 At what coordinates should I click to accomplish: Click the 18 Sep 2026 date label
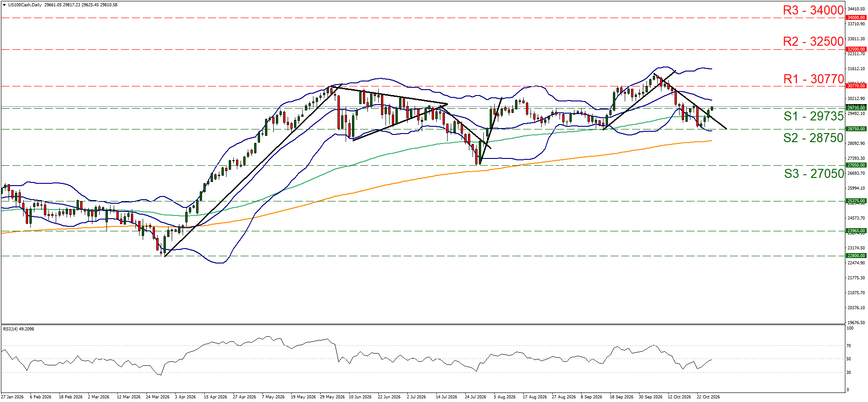pyautogui.click(x=622, y=397)
